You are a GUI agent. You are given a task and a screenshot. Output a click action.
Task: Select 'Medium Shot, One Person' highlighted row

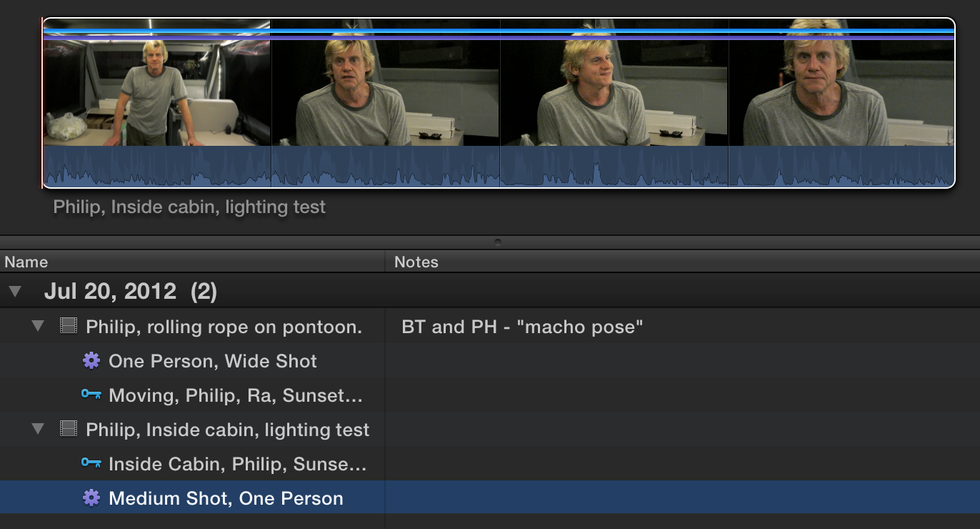click(x=490, y=498)
